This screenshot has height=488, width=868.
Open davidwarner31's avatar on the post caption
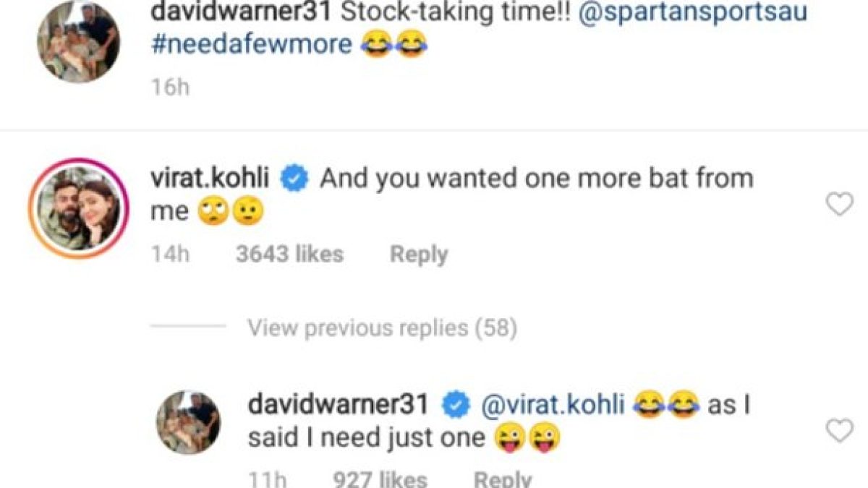click(79, 41)
